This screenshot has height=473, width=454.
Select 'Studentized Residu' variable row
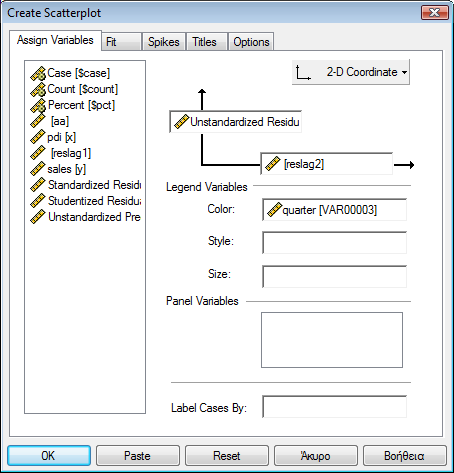coord(85,201)
